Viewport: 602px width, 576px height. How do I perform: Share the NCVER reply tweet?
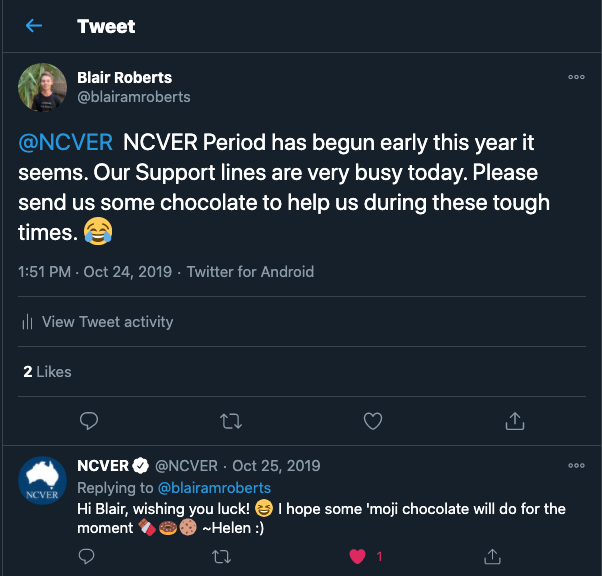click(x=492, y=555)
